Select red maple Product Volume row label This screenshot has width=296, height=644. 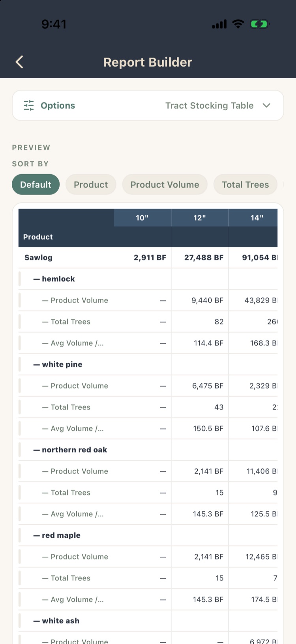(75, 557)
